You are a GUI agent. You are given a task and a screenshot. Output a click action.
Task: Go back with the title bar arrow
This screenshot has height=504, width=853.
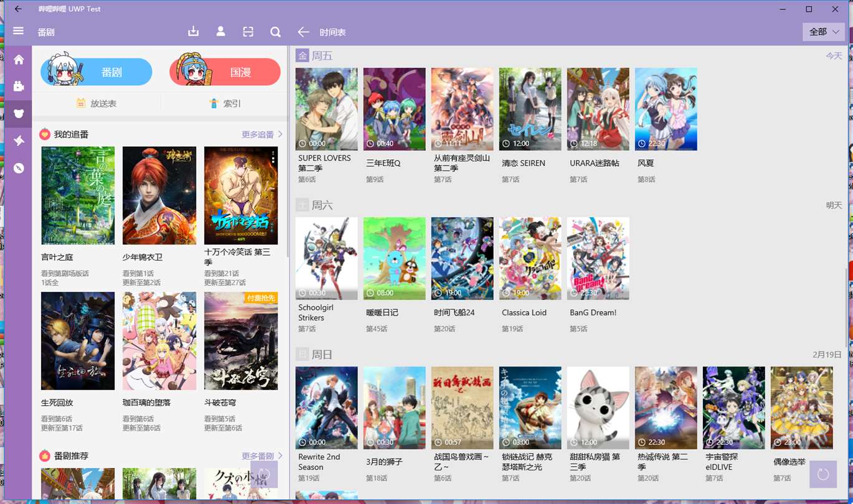(x=18, y=9)
